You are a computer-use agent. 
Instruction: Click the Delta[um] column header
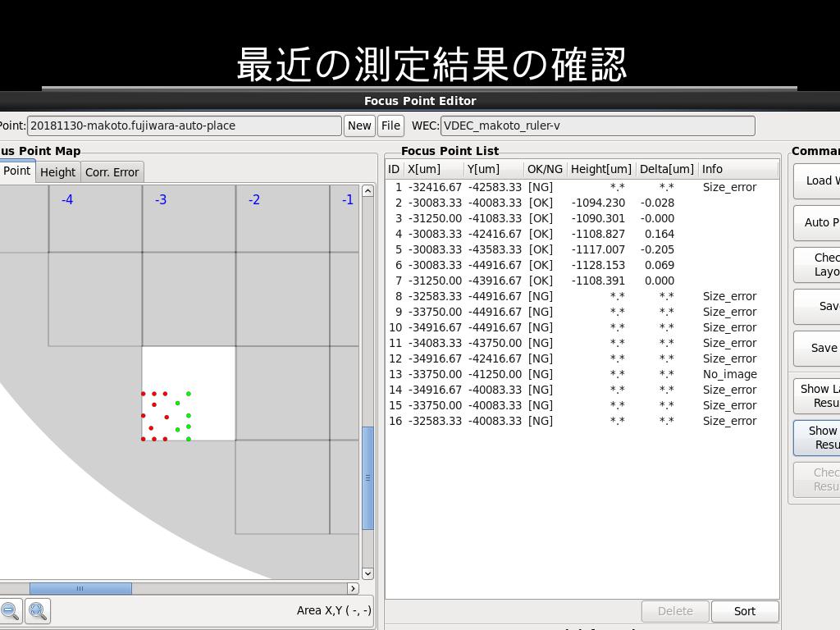coord(666,169)
